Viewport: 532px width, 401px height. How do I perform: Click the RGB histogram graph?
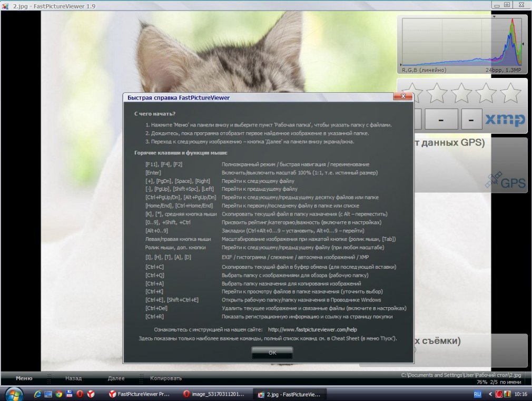(x=462, y=42)
